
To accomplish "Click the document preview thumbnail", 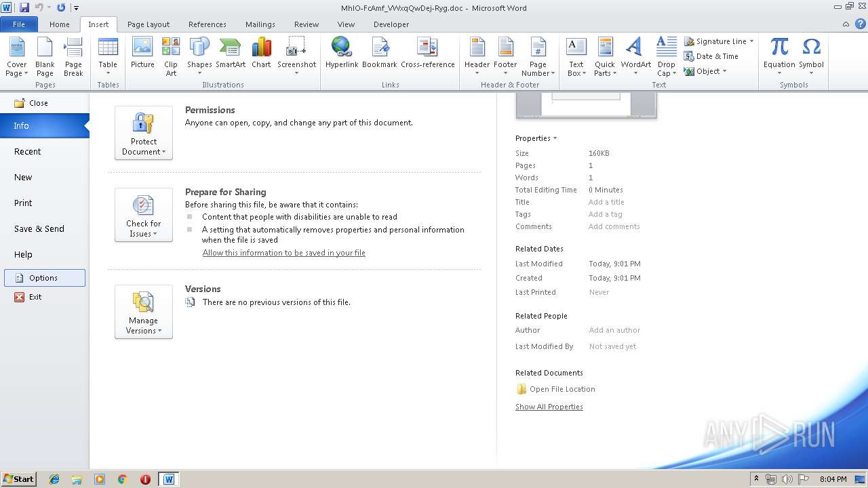I will (586, 106).
